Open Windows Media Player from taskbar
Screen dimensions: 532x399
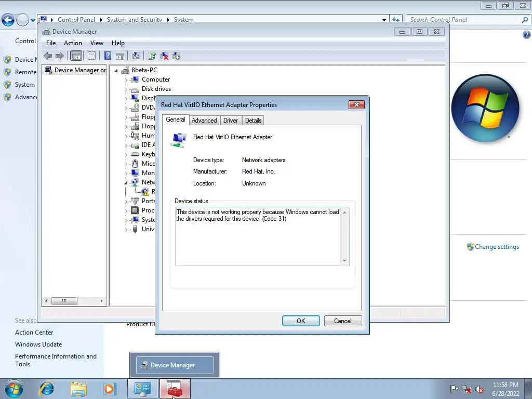tap(110, 389)
